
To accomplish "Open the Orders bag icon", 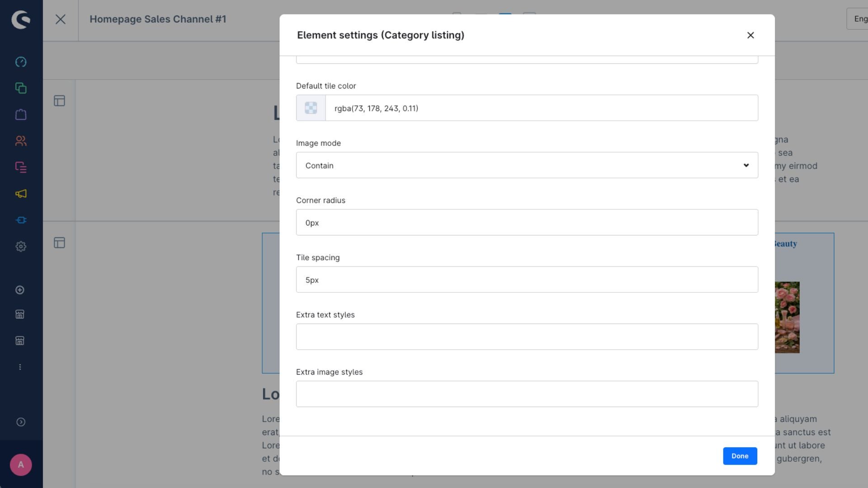I will point(21,115).
